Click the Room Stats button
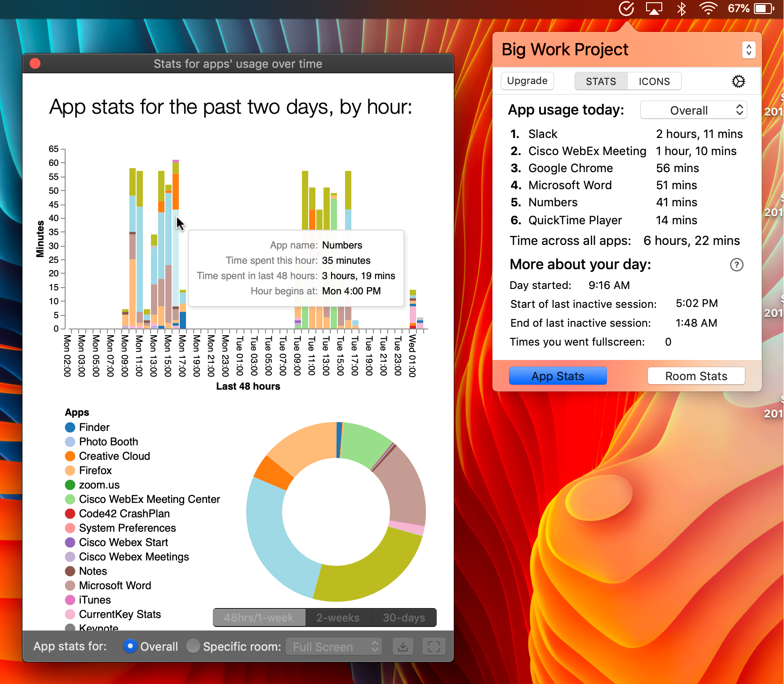 [x=696, y=376]
